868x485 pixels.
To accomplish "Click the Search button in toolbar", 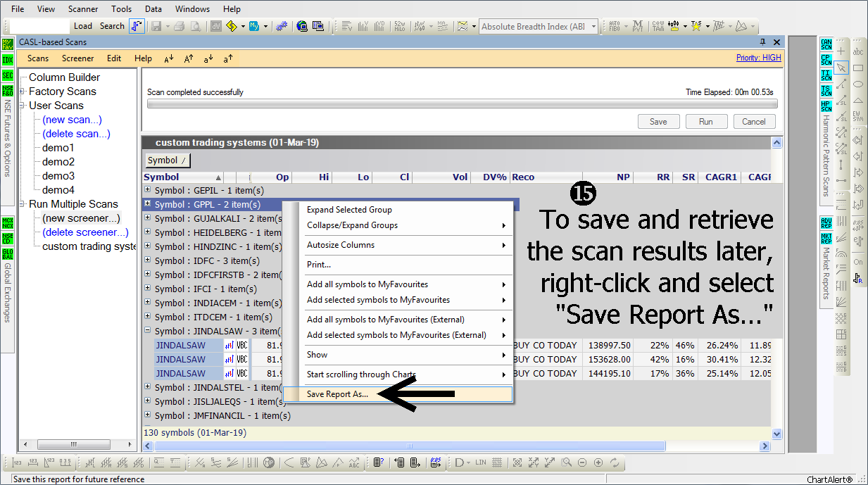I will pos(112,26).
